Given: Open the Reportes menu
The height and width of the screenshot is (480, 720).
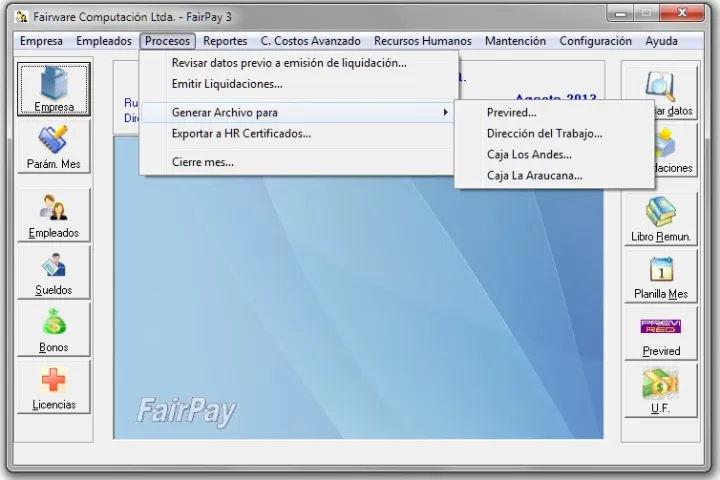Looking at the screenshot, I should tap(225, 41).
